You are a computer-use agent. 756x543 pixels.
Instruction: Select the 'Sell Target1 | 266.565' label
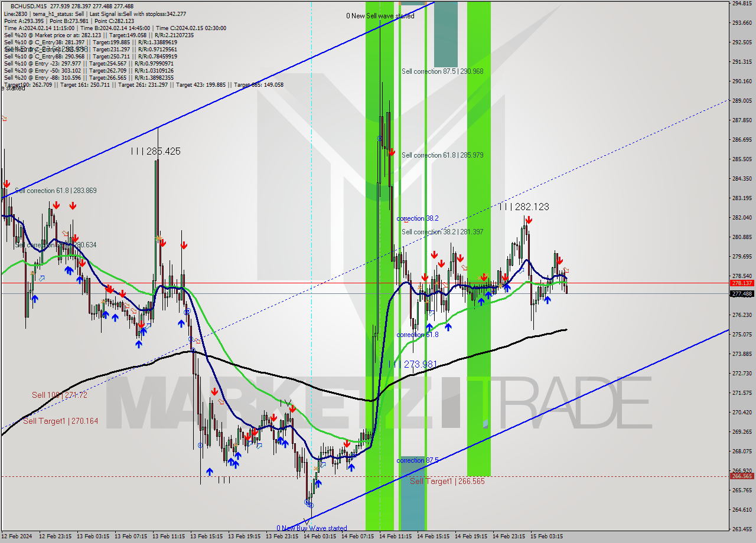447,481
